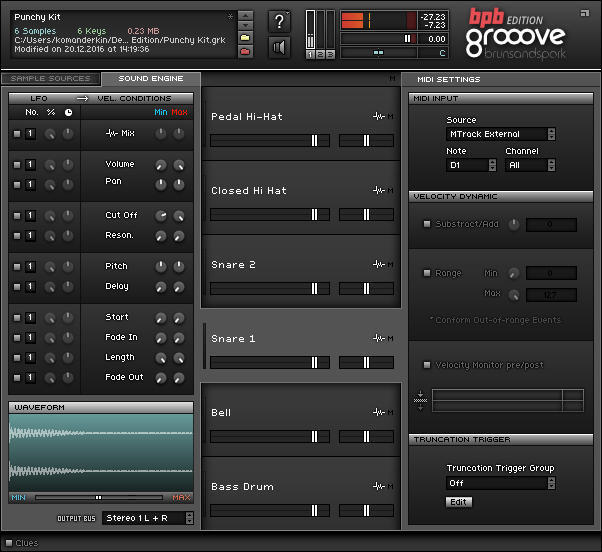Click the waveform icon on Bass Drum
This screenshot has height=552, width=602.
pos(379,486)
